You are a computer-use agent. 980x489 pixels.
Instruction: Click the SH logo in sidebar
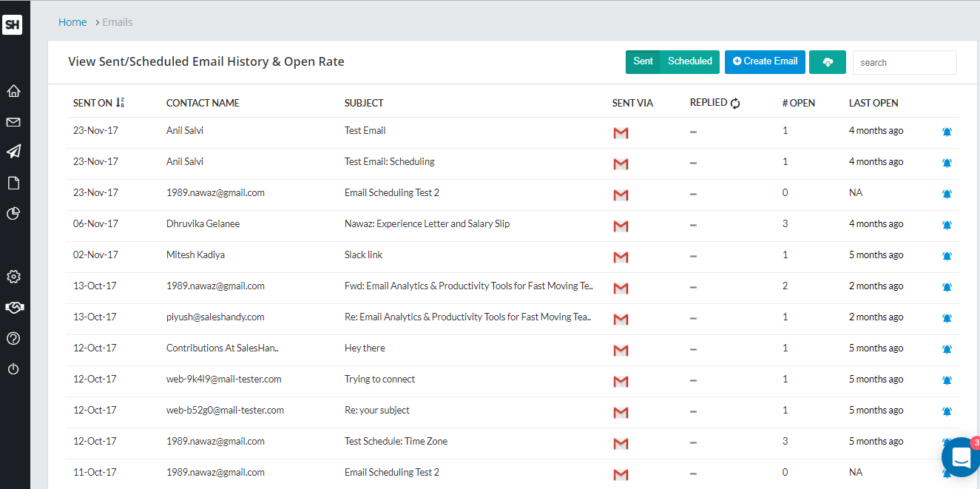(x=13, y=24)
